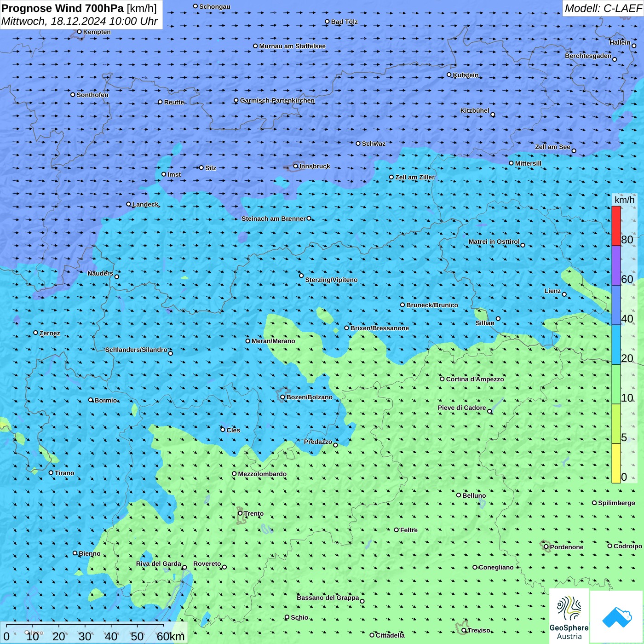644x644 pixels.
Task: Click the 'Spilimbergo' label
Action: pyautogui.click(x=616, y=503)
